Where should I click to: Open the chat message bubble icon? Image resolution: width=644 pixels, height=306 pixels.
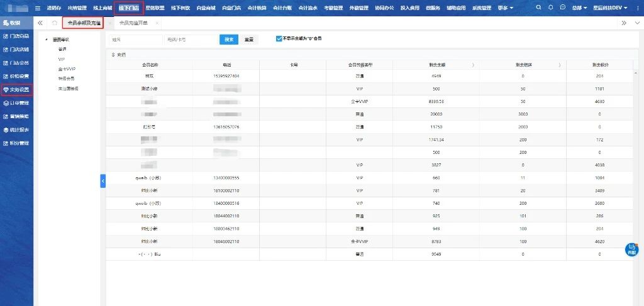point(562,8)
